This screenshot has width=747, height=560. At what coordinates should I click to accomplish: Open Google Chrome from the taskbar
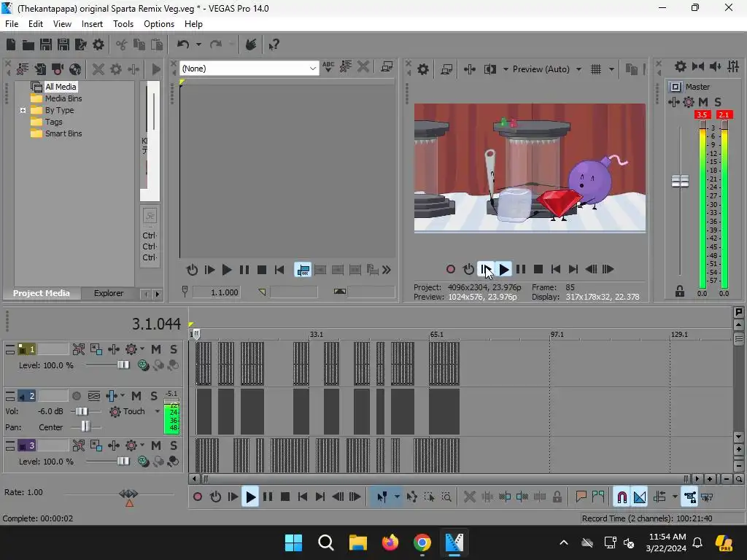click(x=422, y=542)
